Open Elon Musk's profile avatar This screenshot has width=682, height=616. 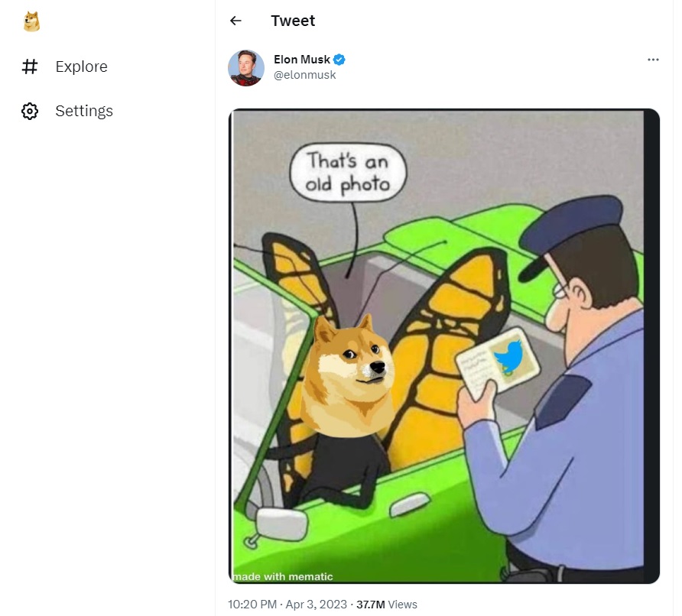coord(246,68)
